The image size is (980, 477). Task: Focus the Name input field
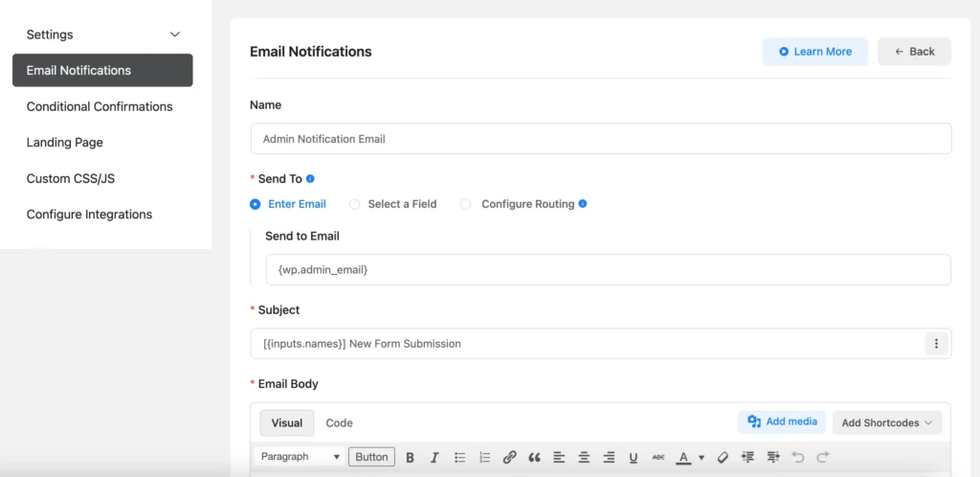coord(601,139)
